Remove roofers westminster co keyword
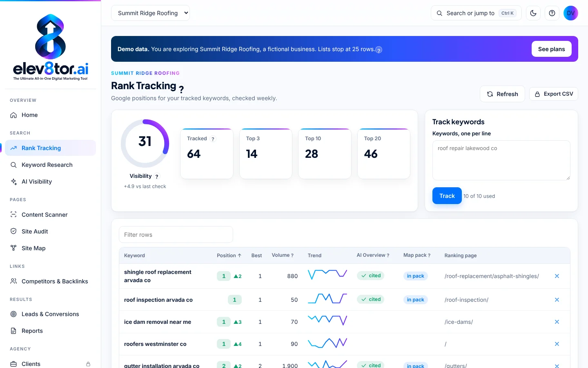Image resolution: width=588 pixels, height=368 pixels. click(x=557, y=344)
